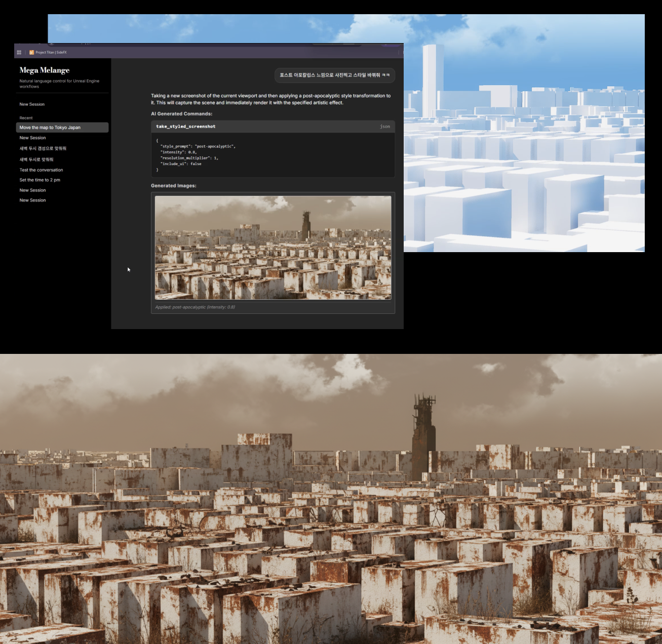Screen dimensions: 662x644
Task: Open the app grid launcher icon
Action: point(19,52)
